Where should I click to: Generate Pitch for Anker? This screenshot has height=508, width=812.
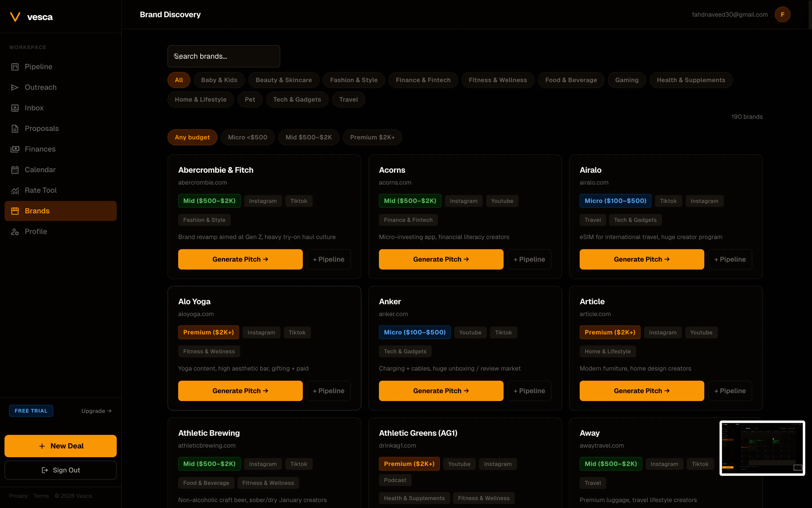(441, 391)
